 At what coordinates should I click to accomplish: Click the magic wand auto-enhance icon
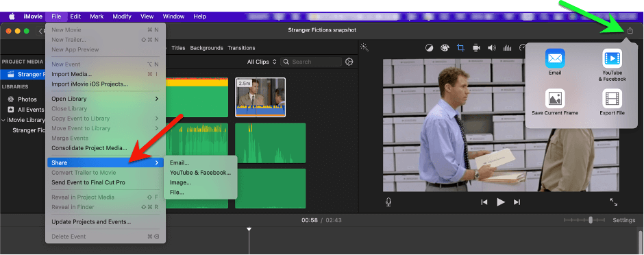pos(364,47)
